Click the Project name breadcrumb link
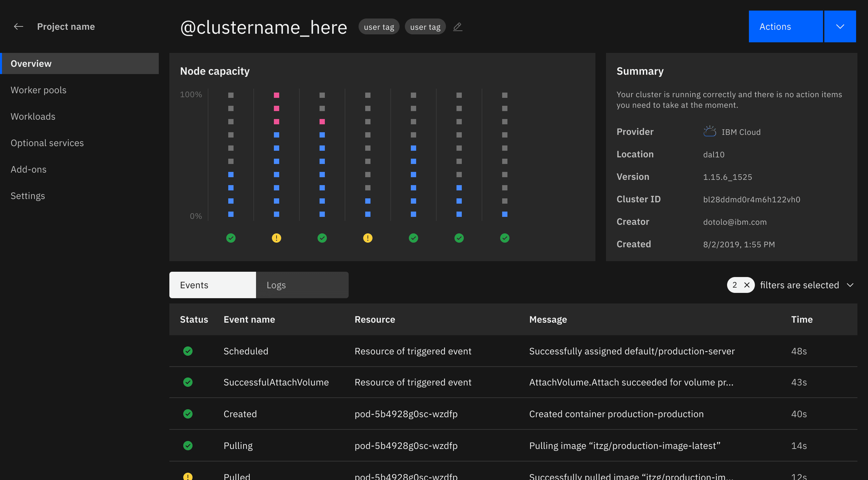 pos(66,26)
